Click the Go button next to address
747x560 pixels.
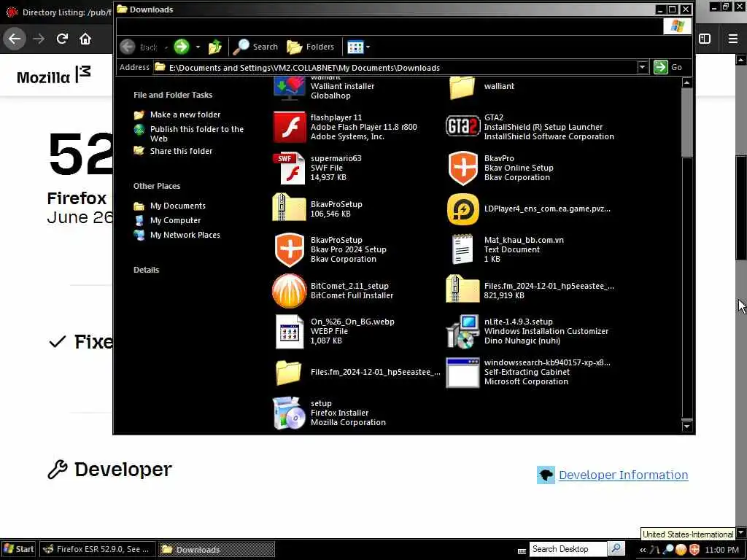pos(668,67)
